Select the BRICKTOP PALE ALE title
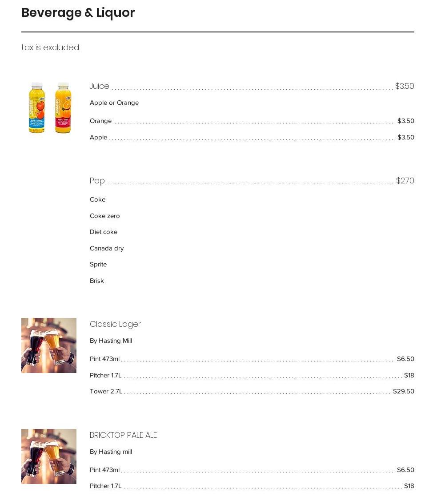 [123, 435]
